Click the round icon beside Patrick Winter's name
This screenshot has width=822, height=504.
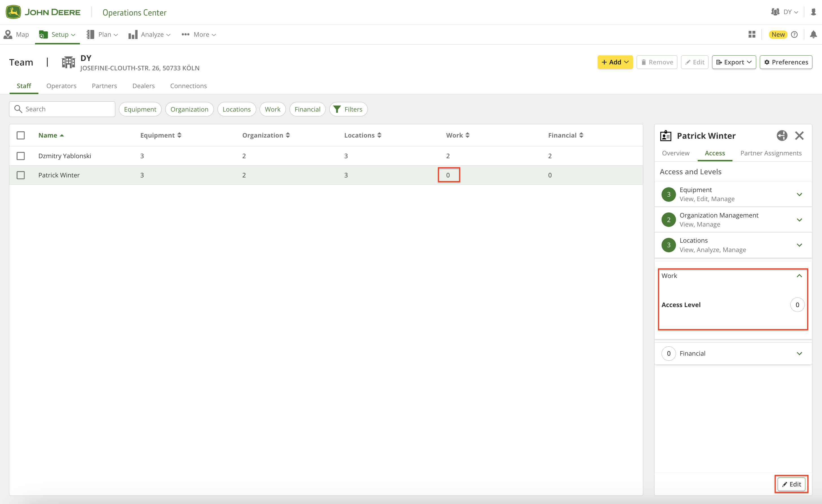(782, 135)
